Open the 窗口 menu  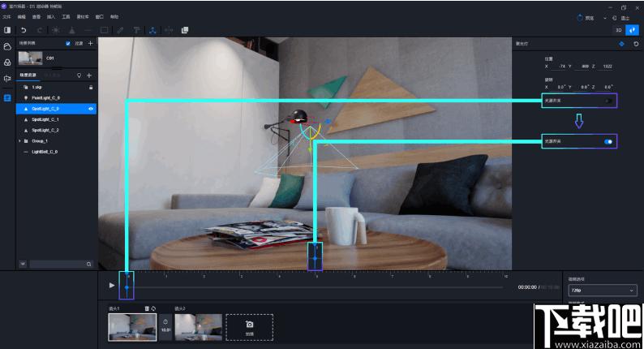pyautogui.click(x=100, y=17)
